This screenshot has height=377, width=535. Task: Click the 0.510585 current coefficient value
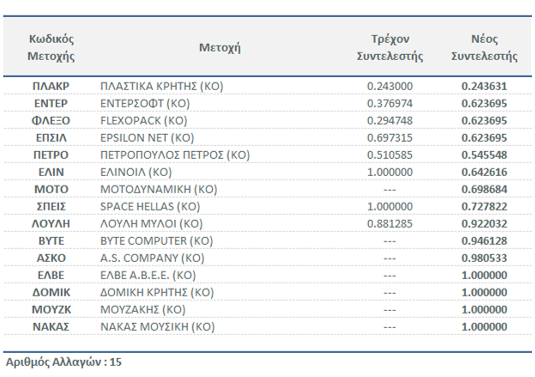click(x=390, y=155)
